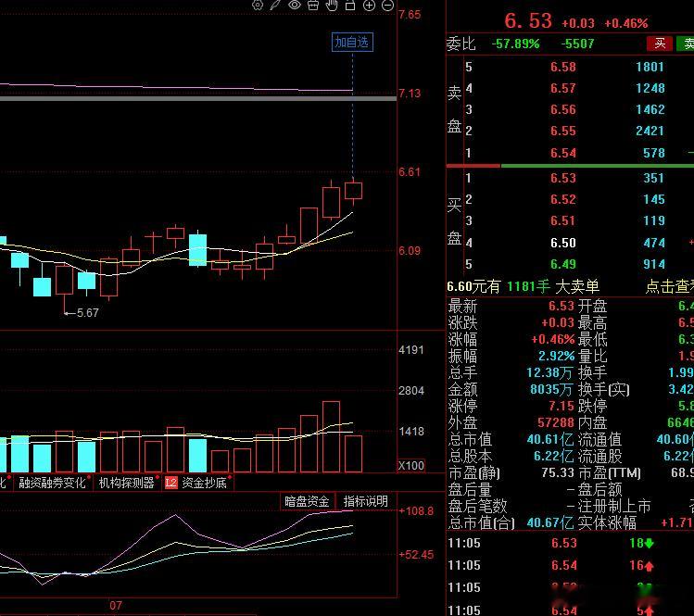694x616 pixels.
Task: Click 总手 value 12.38万
Action: 549,372
